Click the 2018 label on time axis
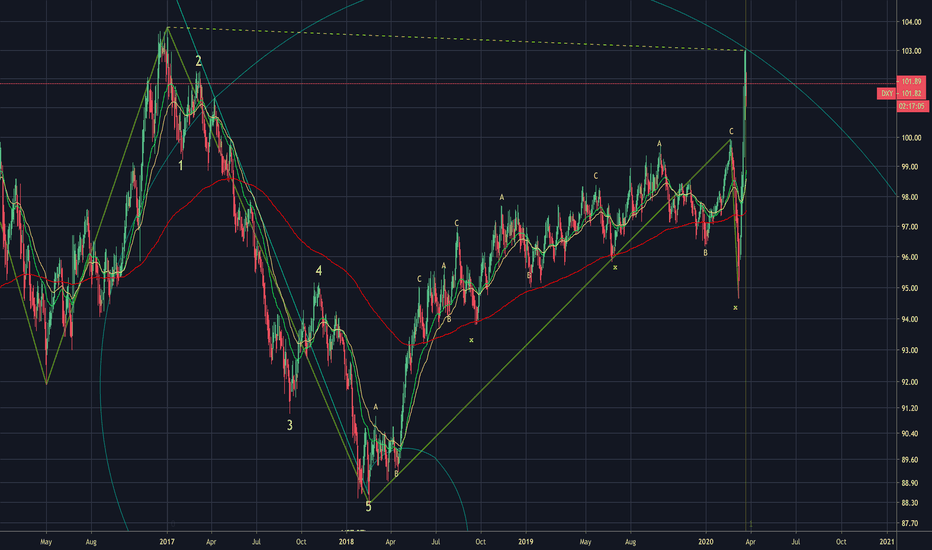This screenshot has height=550, width=932. 346,542
